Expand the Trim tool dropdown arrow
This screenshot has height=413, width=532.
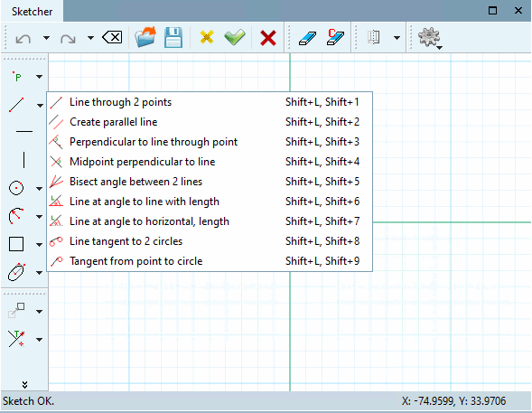click(x=40, y=340)
